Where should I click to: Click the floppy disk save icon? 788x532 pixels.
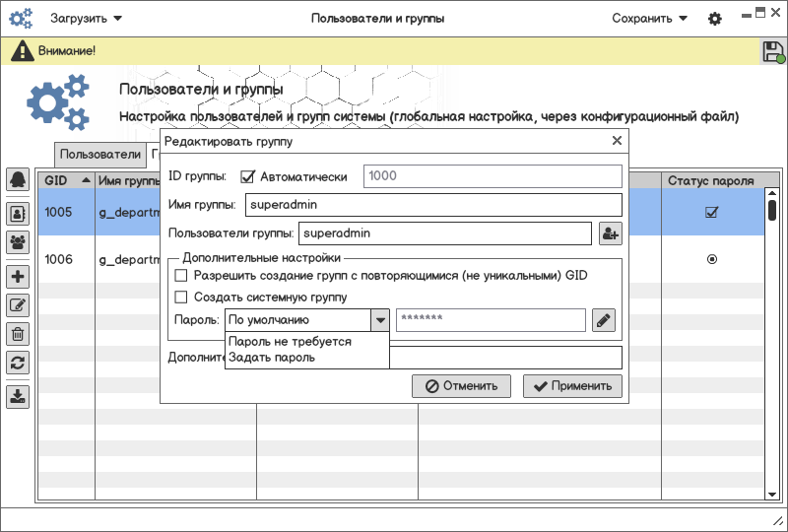(773, 51)
